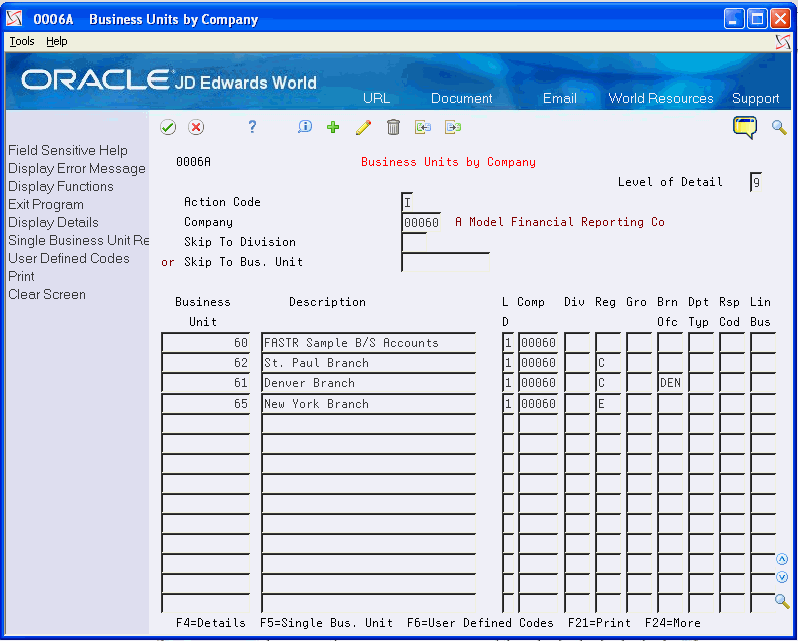Click the Company input field

(x=421, y=222)
